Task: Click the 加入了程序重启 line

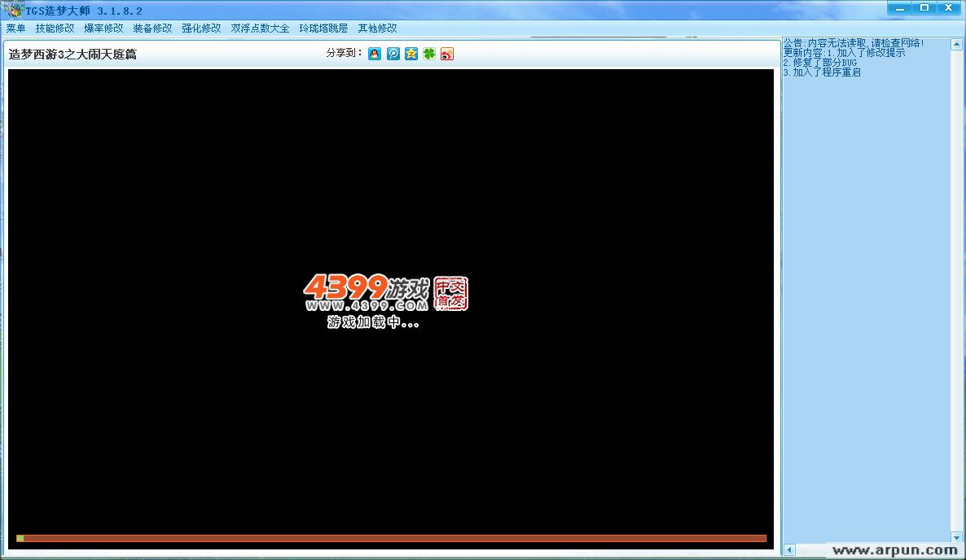Action: coord(822,72)
